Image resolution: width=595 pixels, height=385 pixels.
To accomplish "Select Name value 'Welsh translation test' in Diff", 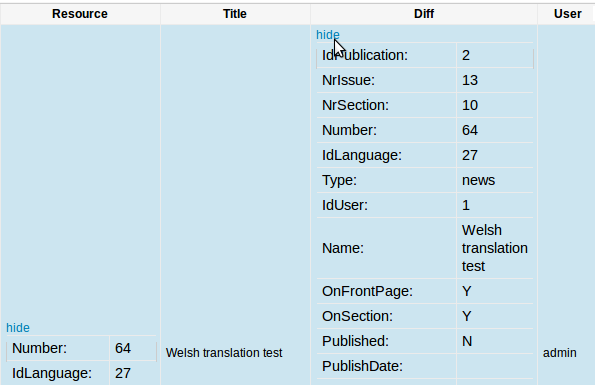I will 494,248.
